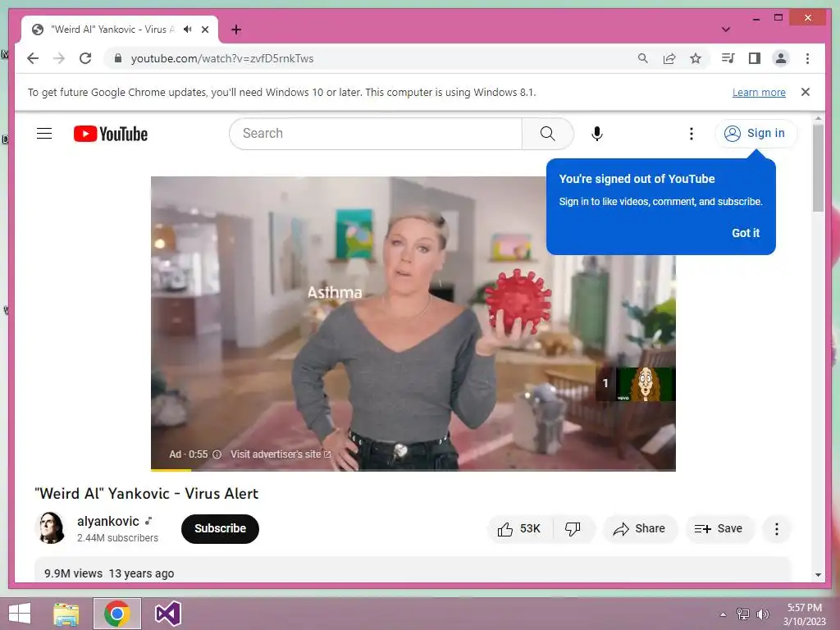Open the Chrome three-dot menu

click(x=807, y=58)
